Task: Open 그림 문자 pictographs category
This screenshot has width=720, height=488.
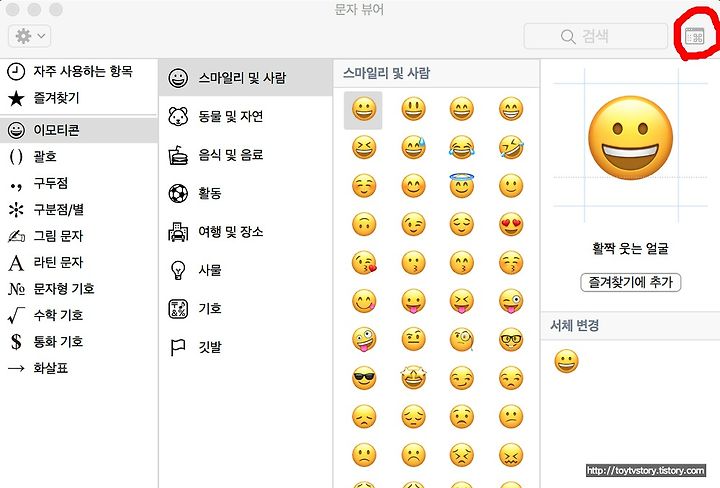Action: tap(79, 236)
